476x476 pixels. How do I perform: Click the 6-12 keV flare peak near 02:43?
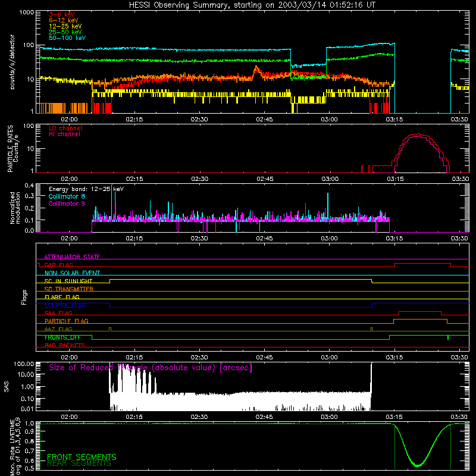coord(256,68)
